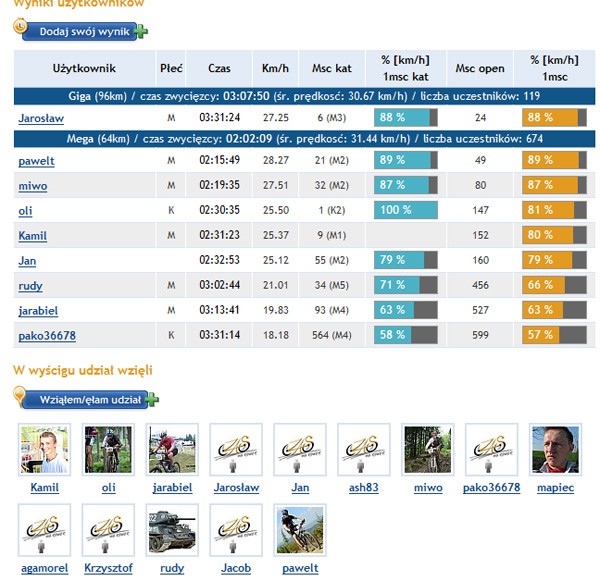Open pawelt user link in results table
Screen dimensions: 600x581
[36, 160]
